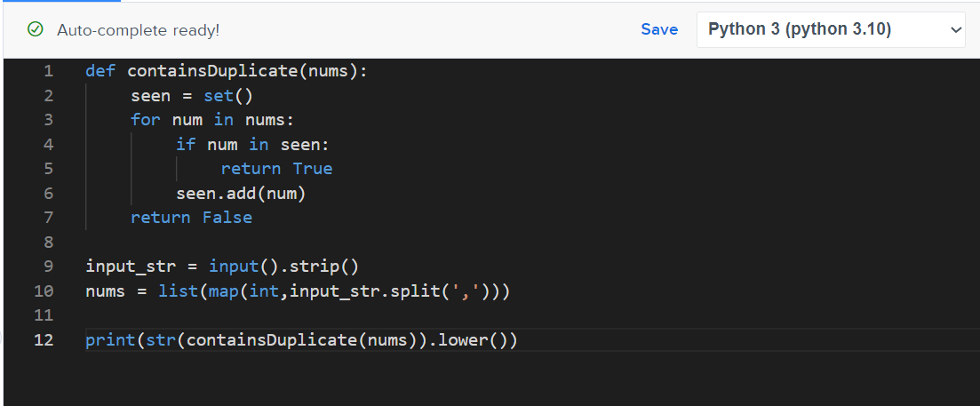Click the green auto-complete checkmark icon
This screenshot has height=406, width=980.
(36, 29)
